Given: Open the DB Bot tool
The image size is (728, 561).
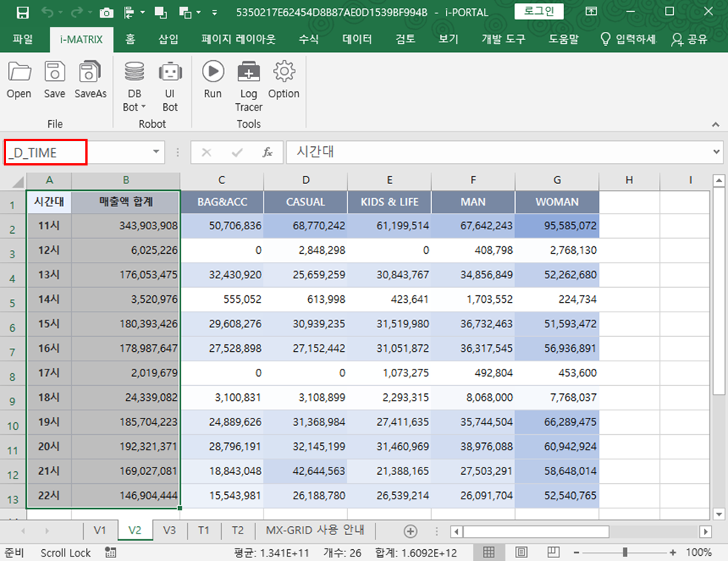Looking at the screenshot, I should (134, 85).
